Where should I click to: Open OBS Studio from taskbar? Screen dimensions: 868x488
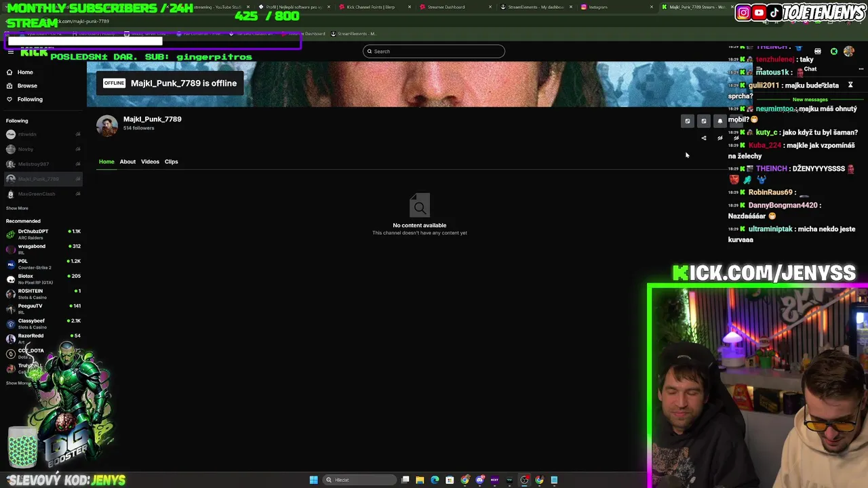pos(524,480)
